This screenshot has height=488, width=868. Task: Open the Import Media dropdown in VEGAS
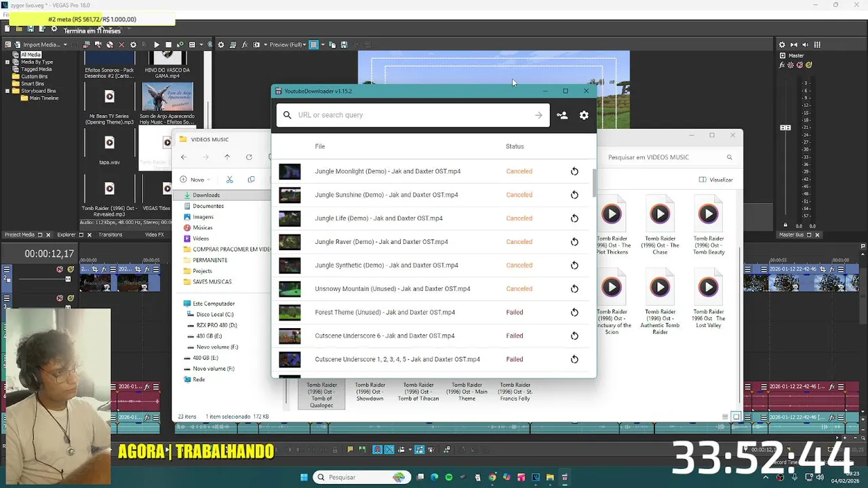coord(65,45)
